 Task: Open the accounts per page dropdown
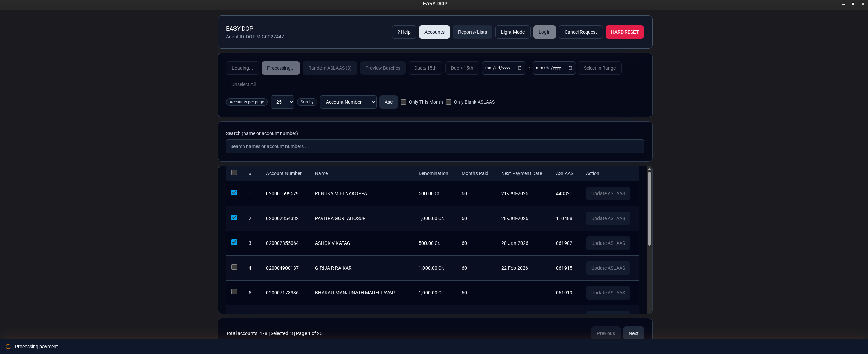tap(282, 102)
